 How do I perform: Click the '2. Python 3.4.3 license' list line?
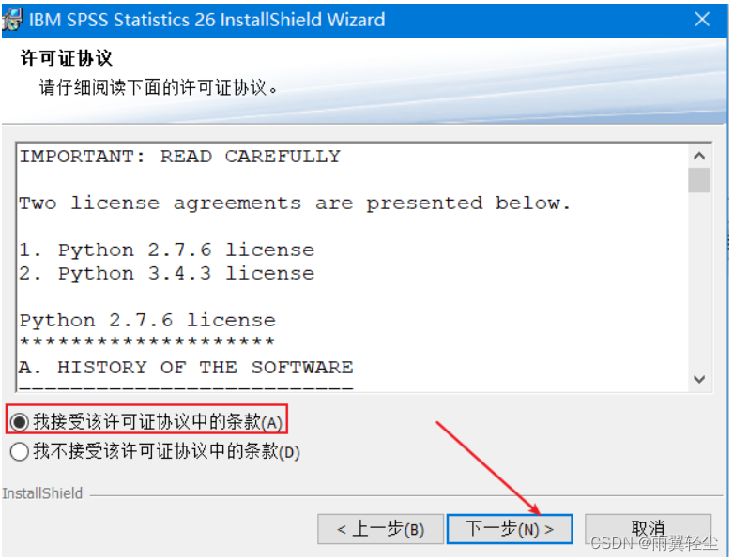167,274
